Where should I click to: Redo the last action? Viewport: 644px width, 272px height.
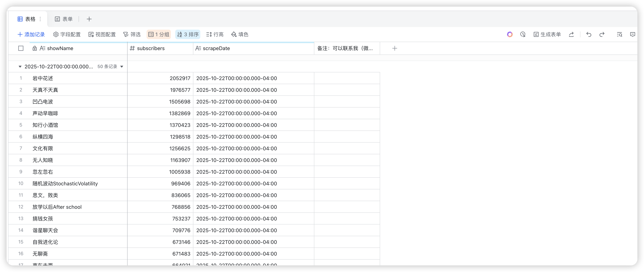(x=602, y=35)
